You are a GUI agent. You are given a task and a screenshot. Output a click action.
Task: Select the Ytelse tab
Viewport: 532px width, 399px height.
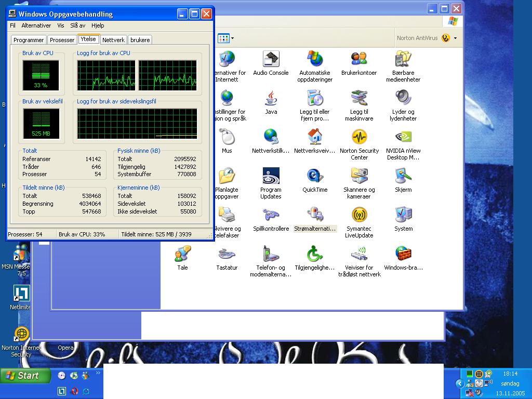coord(88,39)
